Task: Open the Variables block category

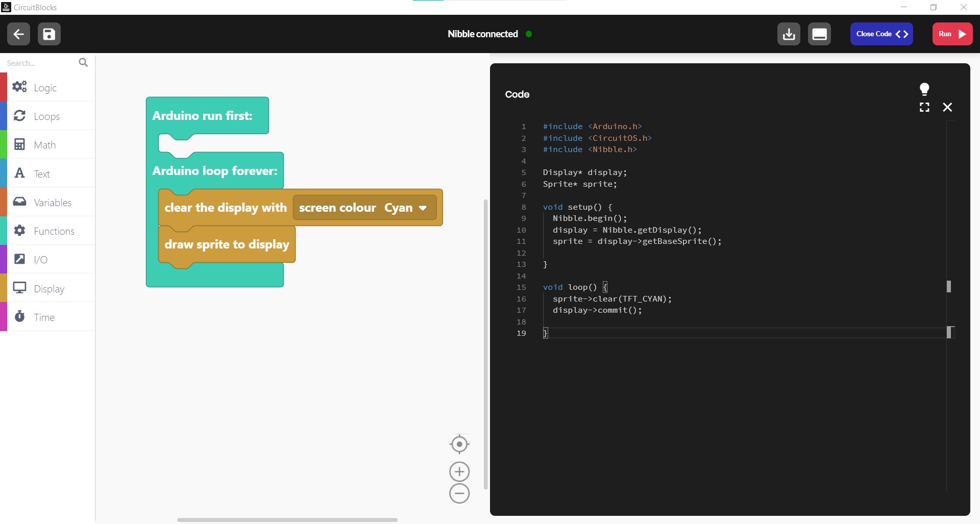Action: [47, 202]
